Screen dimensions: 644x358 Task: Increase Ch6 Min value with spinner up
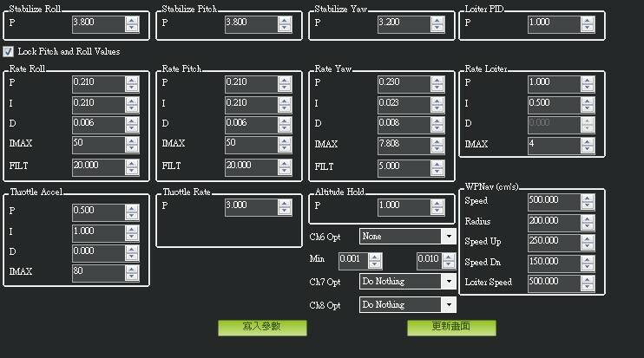point(376,255)
